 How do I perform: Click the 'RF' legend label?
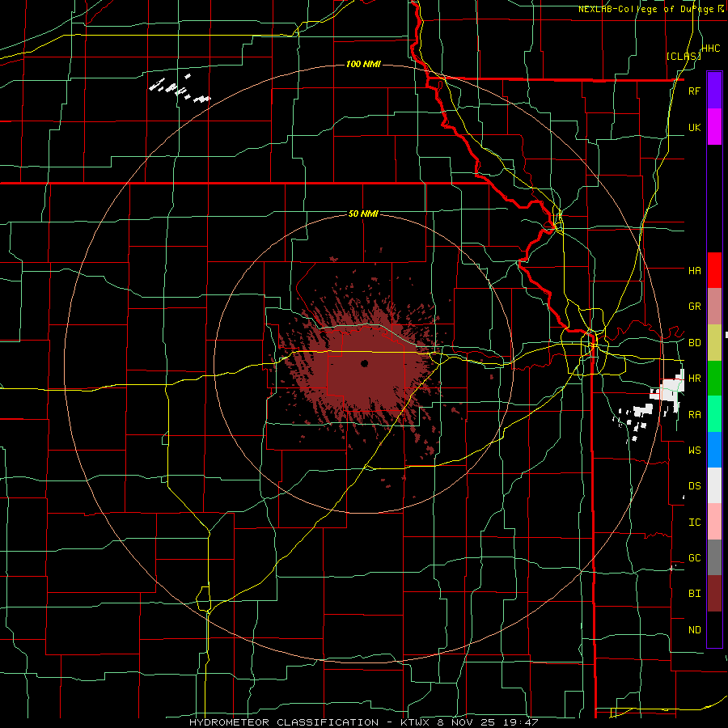(x=694, y=91)
